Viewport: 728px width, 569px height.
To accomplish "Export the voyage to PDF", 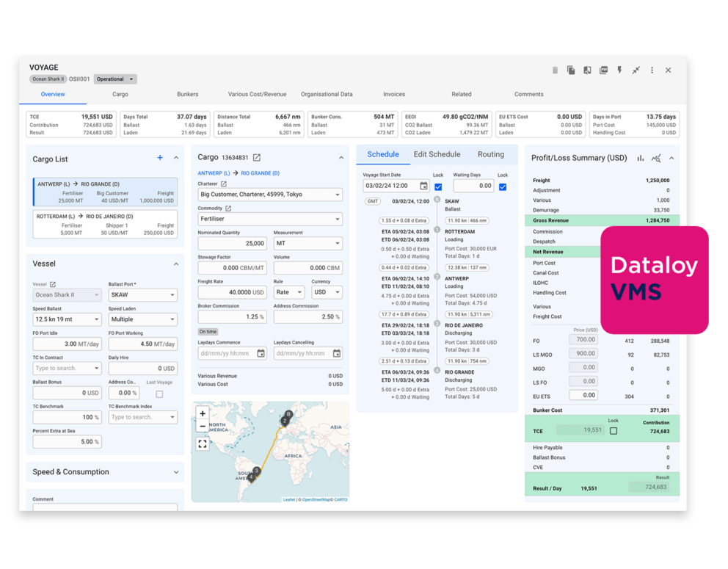I will point(603,70).
